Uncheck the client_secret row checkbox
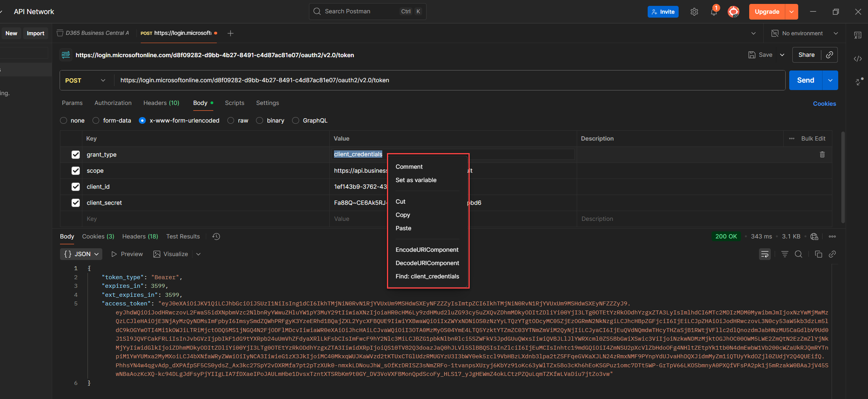The image size is (868, 399). click(76, 203)
